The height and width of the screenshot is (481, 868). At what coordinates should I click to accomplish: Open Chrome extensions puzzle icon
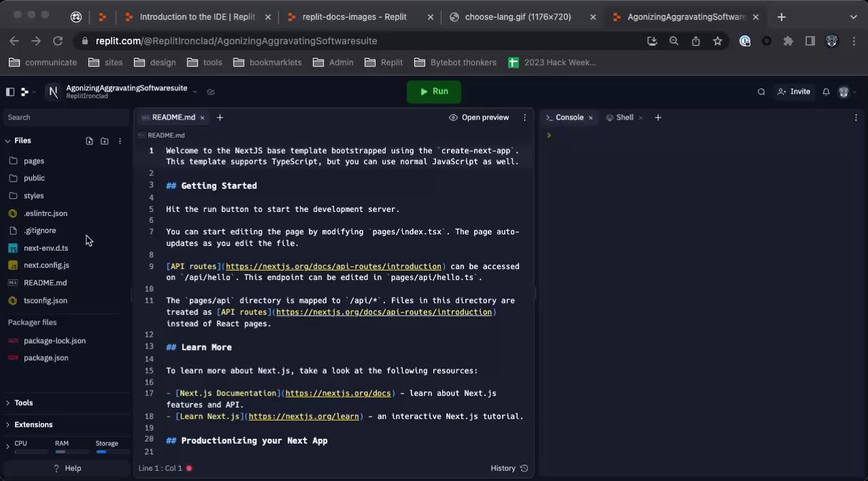788,41
